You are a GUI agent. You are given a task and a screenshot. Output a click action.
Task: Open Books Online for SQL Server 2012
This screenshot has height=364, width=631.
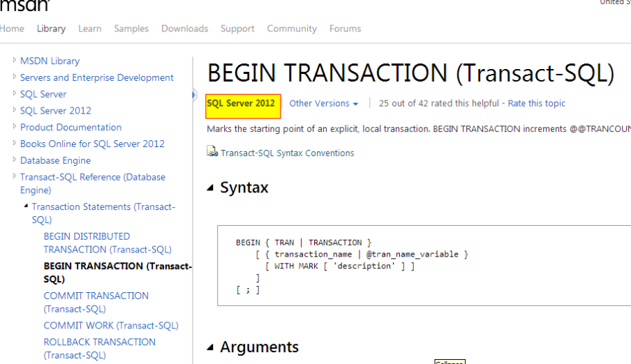92,144
